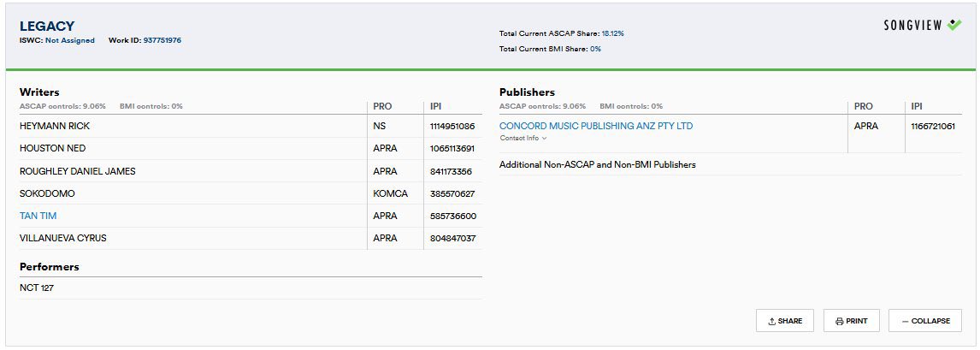Screen dimensions: 980x350
Task: Click the ISWC Not Assigned value
Action: [x=70, y=40]
